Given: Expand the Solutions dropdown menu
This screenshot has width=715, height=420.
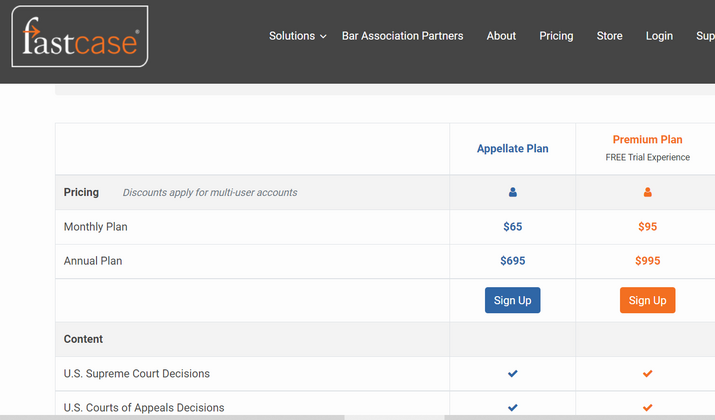Looking at the screenshot, I should [297, 36].
